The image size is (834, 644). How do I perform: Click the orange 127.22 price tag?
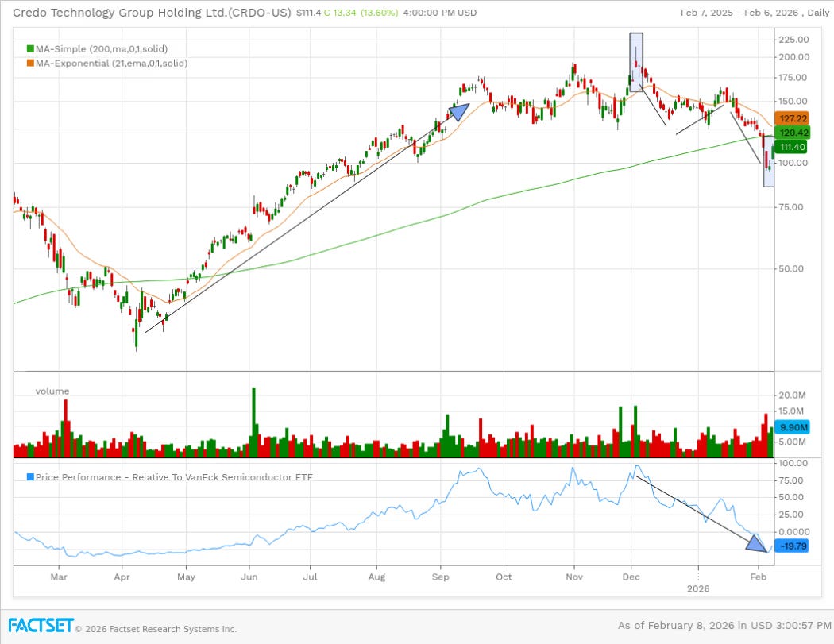click(x=793, y=118)
